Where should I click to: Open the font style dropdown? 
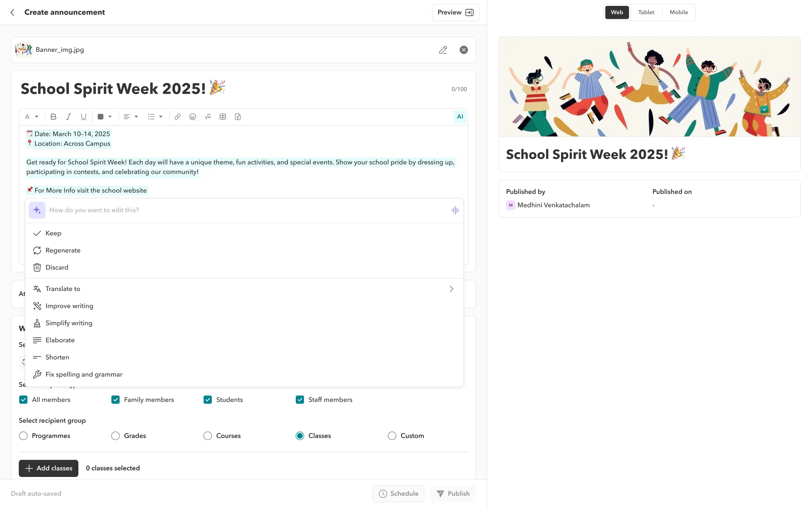32,117
